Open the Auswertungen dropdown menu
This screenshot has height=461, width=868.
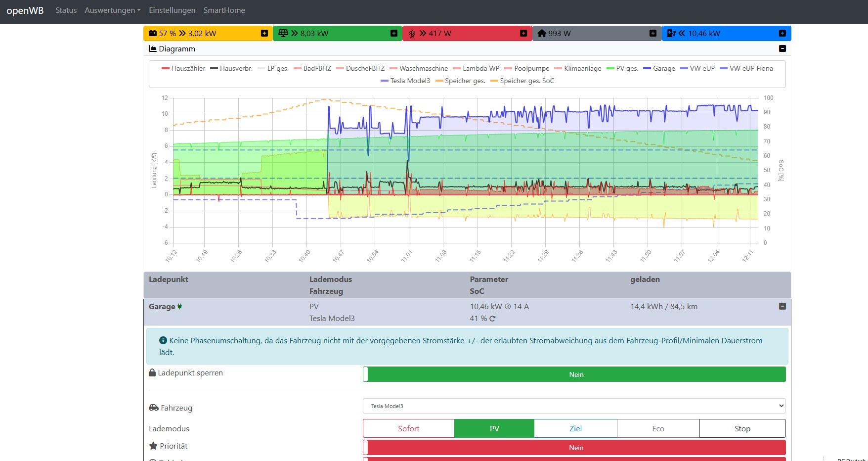112,10
